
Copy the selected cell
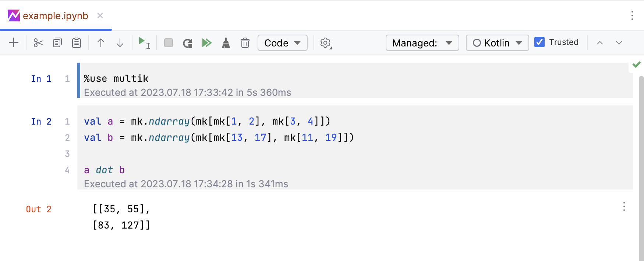click(57, 43)
